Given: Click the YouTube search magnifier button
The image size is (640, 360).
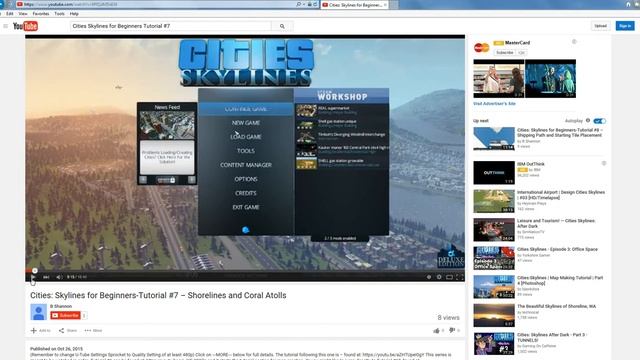Looking at the screenshot, I should [282, 26].
